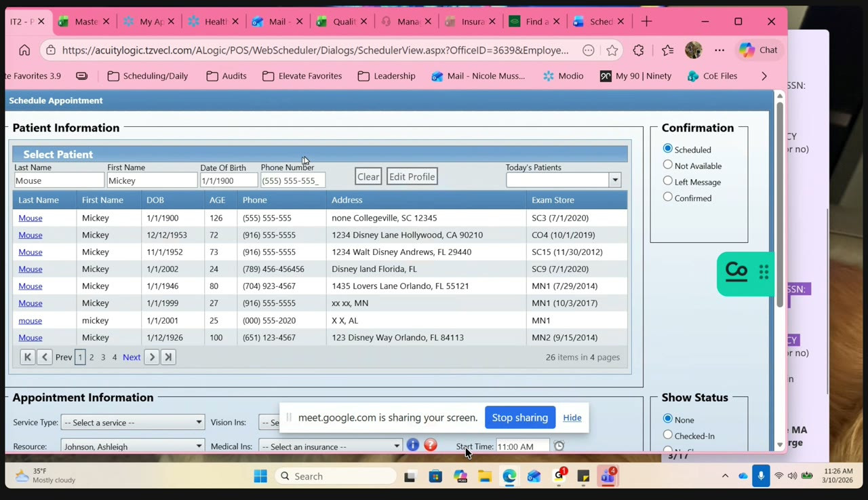Viewport: 868px width, 500px height.
Task: Select Left Message confirmation option
Action: [x=668, y=181]
